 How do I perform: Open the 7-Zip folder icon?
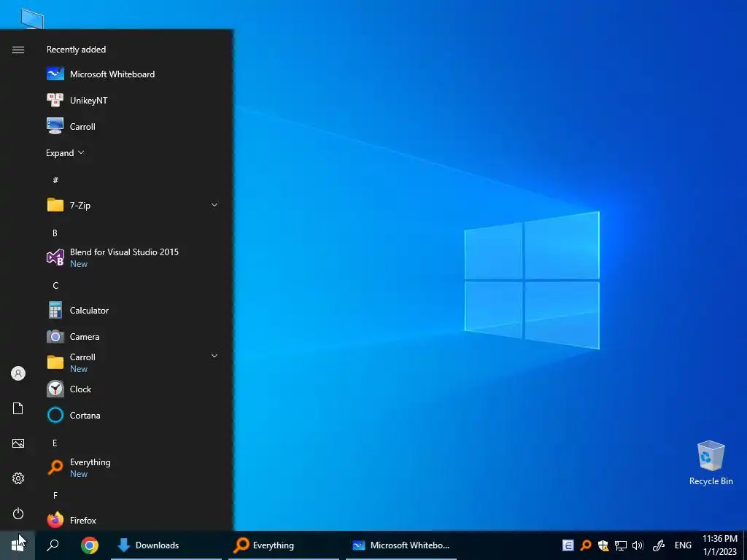coord(55,205)
